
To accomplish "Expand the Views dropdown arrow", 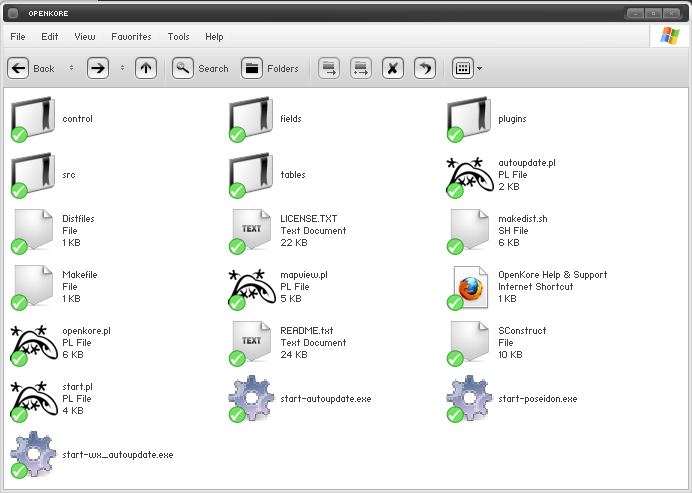I will pos(480,69).
